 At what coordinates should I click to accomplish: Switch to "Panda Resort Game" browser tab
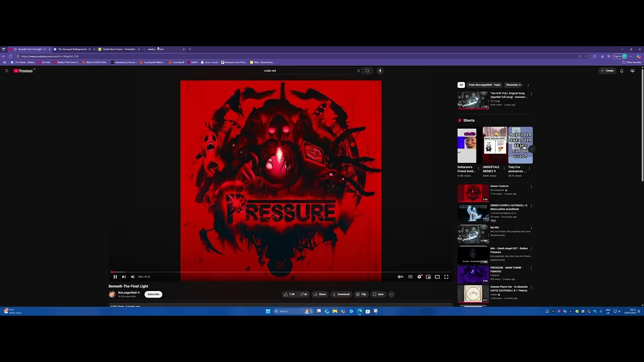pyautogui.click(x=119, y=49)
